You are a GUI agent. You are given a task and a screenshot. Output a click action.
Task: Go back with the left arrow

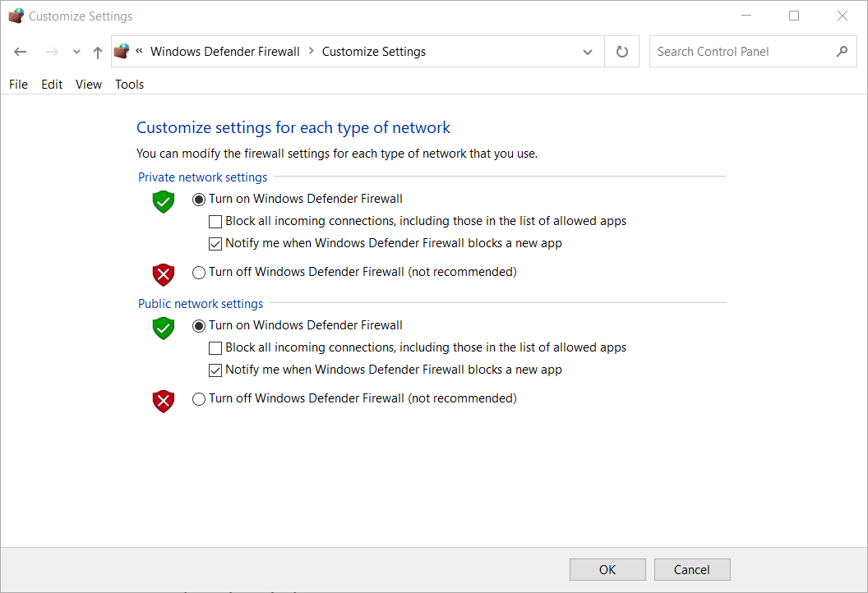[x=21, y=52]
